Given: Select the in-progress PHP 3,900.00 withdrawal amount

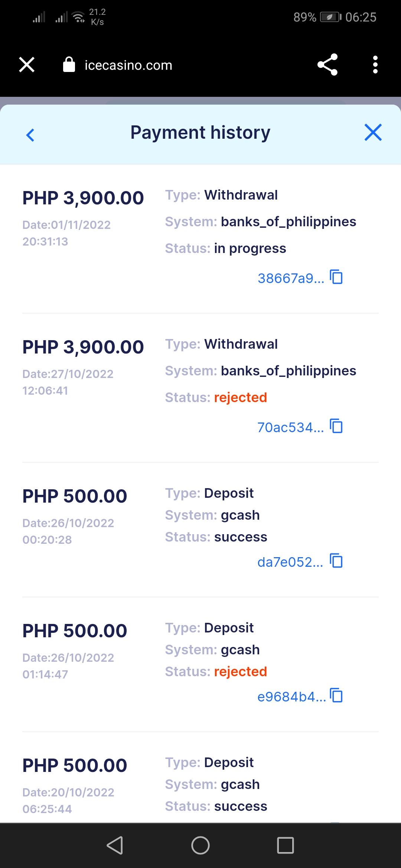Looking at the screenshot, I should (83, 198).
